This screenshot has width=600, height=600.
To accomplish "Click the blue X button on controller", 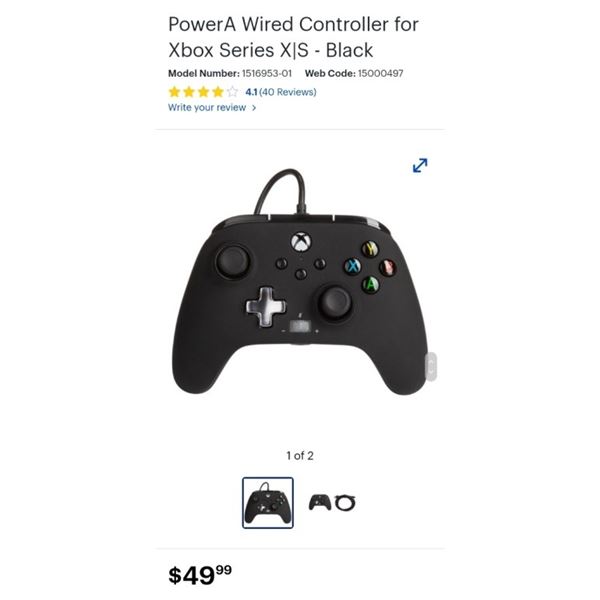I will 352,266.
